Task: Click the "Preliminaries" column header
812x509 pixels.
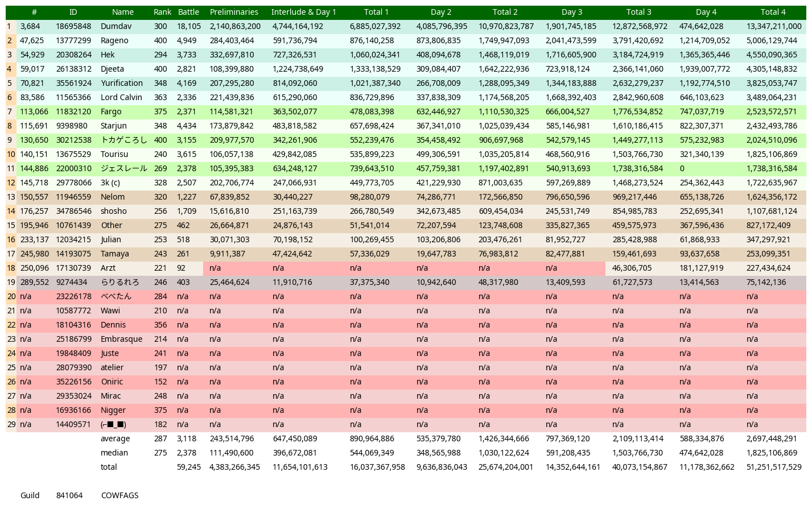Action: (x=234, y=12)
